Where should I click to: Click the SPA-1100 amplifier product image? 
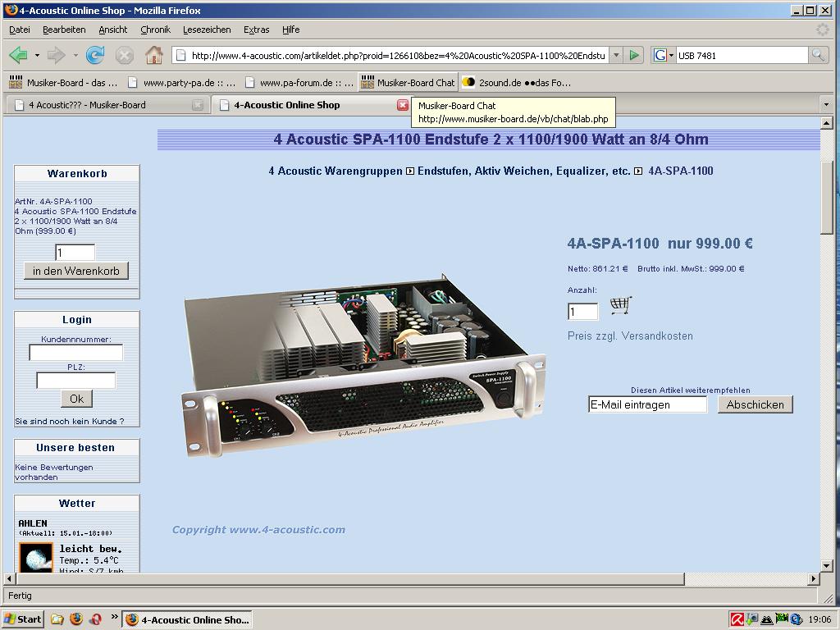(363, 365)
